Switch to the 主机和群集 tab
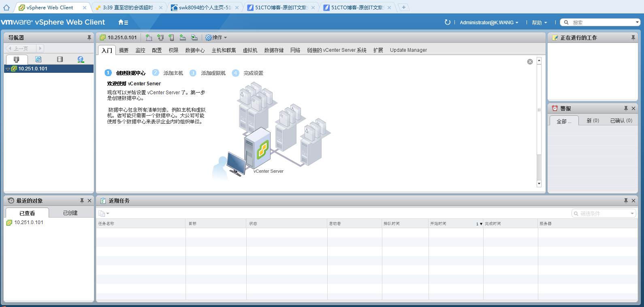 coord(224,50)
